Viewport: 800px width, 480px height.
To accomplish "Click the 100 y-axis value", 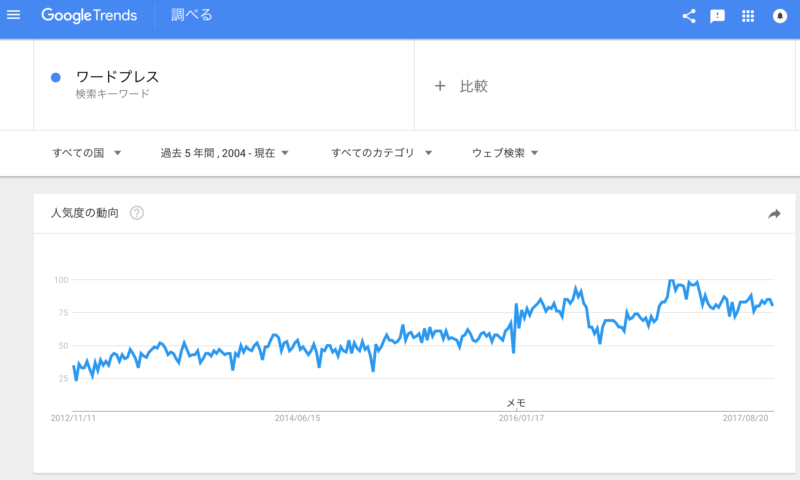I will tap(61, 280).
